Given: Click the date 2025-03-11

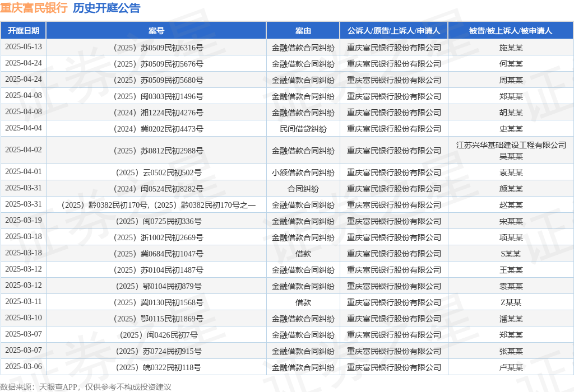Looking at the screenshot, I should pyautogui.click(x=24, y=302).
